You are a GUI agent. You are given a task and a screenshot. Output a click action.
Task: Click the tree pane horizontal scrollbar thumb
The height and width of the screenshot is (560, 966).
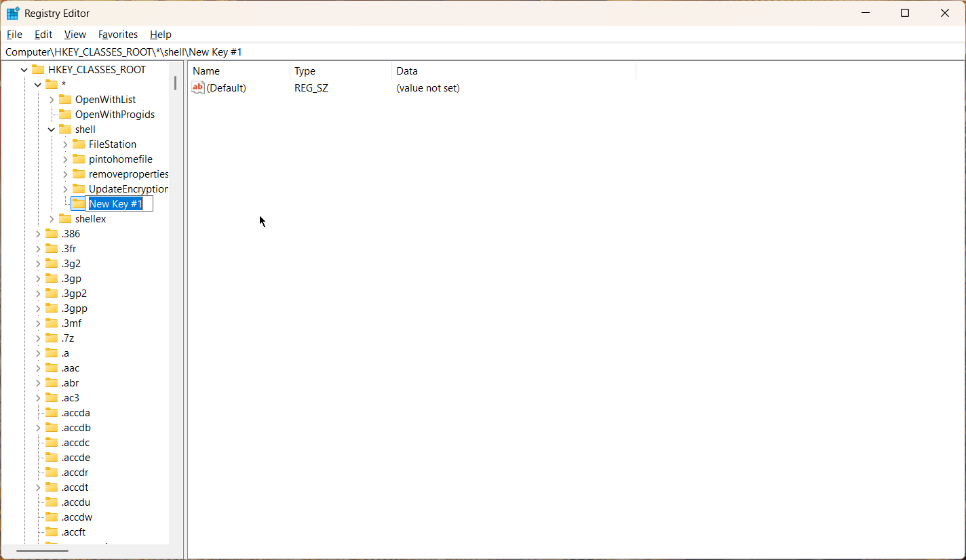pos(43,551)
